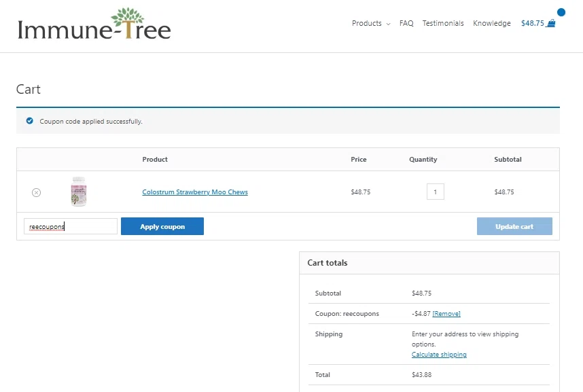Image resolution: width=583 pixels, height=392 pixels.
Task: Click the Moo Chews product thumbnail
Action: [78, 192]
